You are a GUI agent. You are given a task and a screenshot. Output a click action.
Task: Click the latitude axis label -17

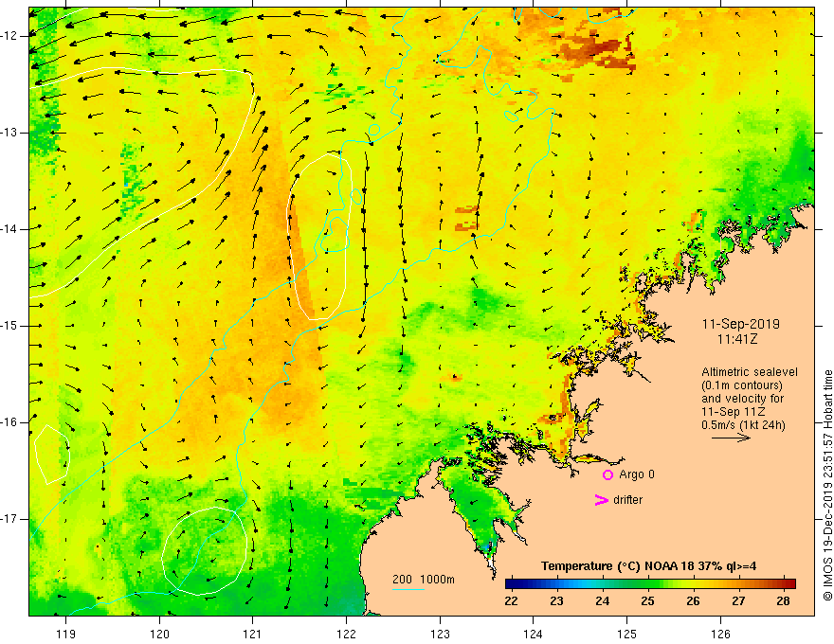[x=10, y=519]
